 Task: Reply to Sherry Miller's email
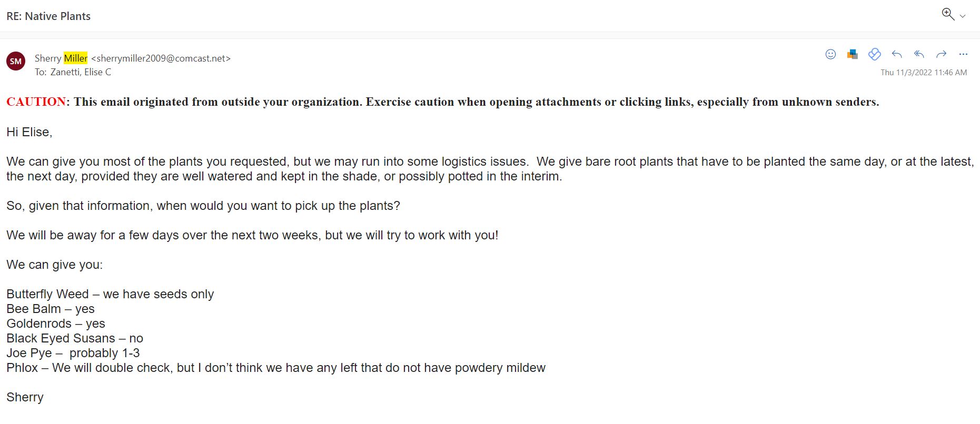coord(897,54)
